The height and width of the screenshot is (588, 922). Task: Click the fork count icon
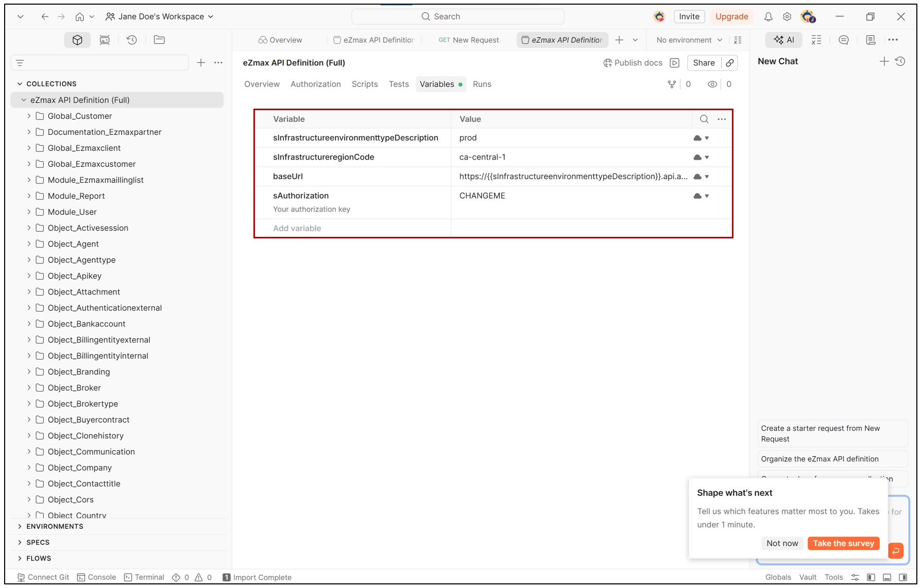pos(672,84)
